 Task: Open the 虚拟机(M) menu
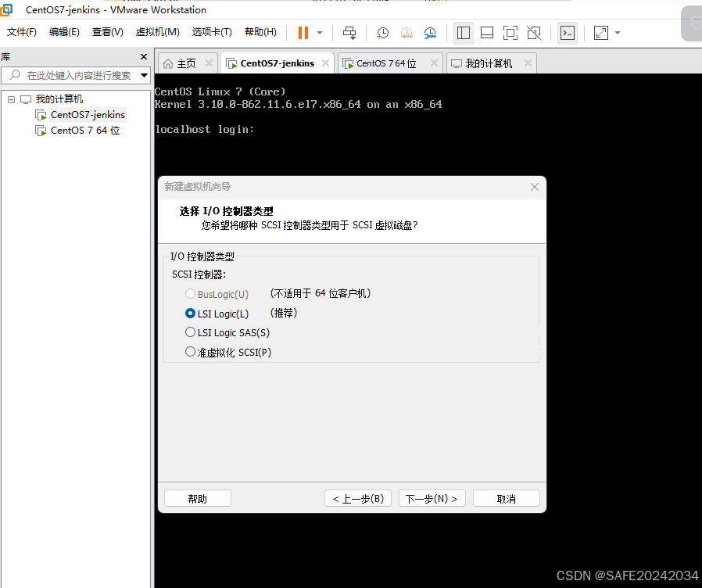[x=158, y=32]
